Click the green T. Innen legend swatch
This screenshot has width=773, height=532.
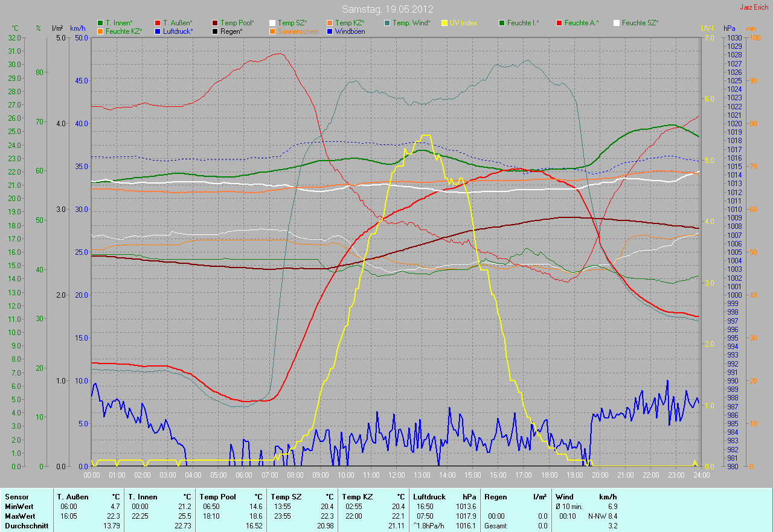(x=101, y=23)
